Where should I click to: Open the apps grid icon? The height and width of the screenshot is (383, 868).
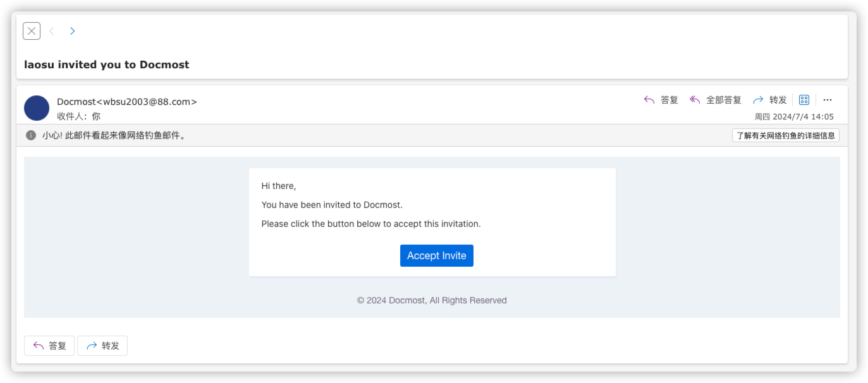[x=804, y=100]
